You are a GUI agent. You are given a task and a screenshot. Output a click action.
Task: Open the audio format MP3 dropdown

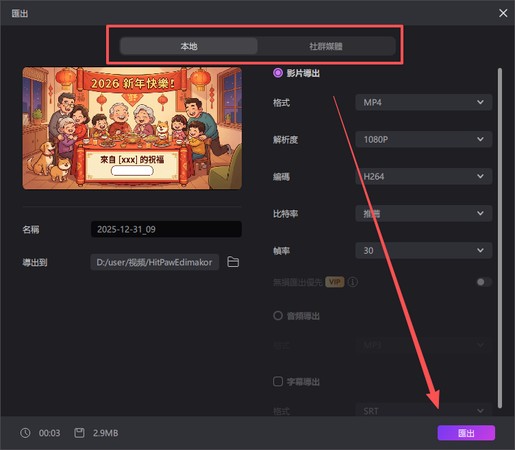point(423,345)
